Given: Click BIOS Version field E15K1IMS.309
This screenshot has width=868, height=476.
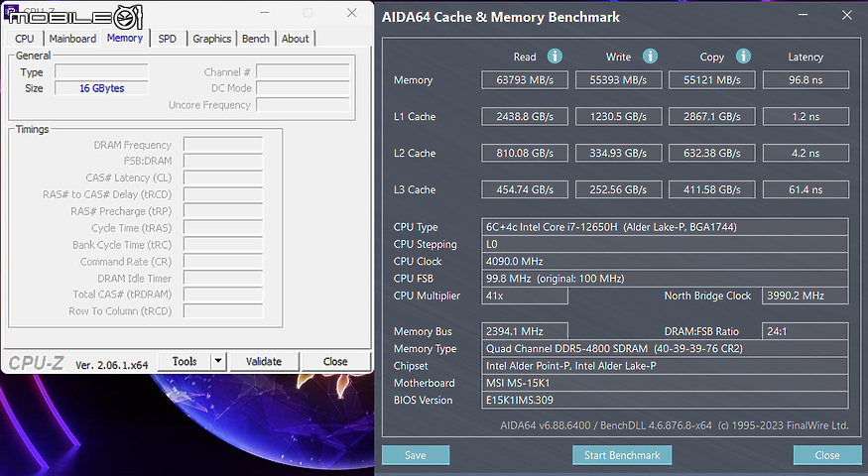Looking at the screenshot, I should [x=665, y=401].
